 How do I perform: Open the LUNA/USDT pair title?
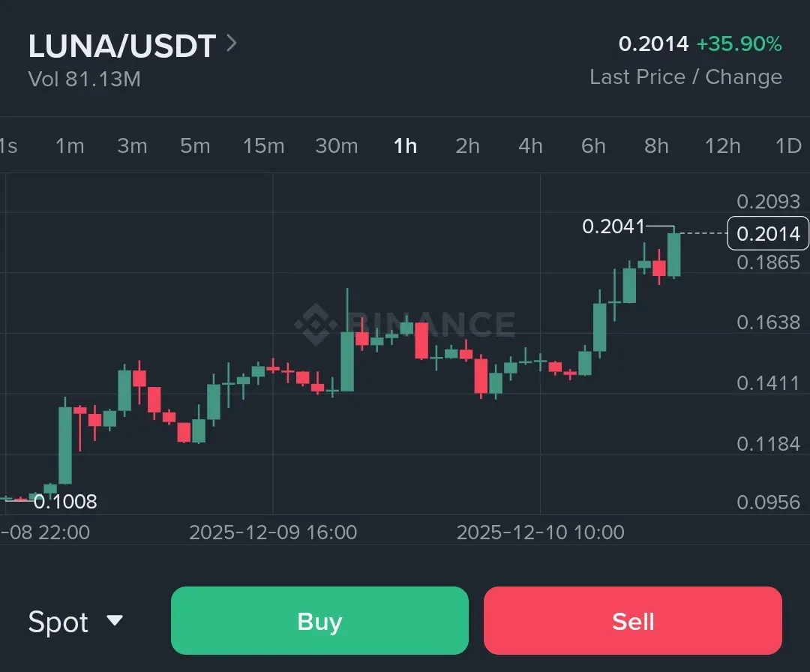click(122, 46)
